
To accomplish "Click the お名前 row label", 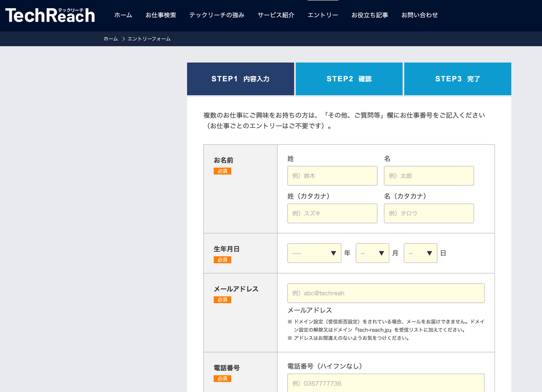I will coord(224,160).
